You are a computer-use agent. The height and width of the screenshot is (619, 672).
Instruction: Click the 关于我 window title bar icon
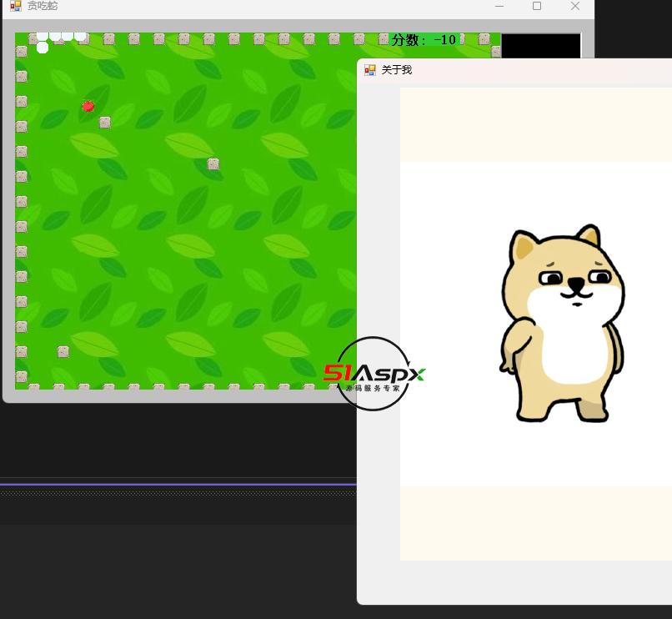tap(370, 70)
